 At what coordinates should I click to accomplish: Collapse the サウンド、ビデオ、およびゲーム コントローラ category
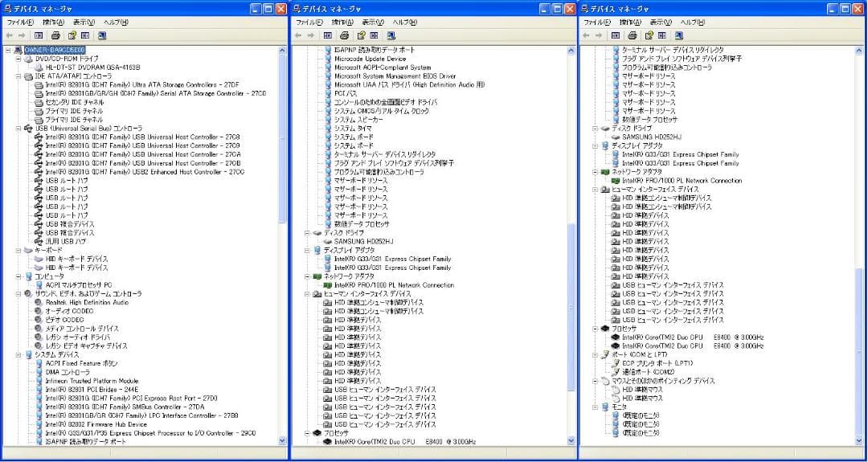pos(18,294)
